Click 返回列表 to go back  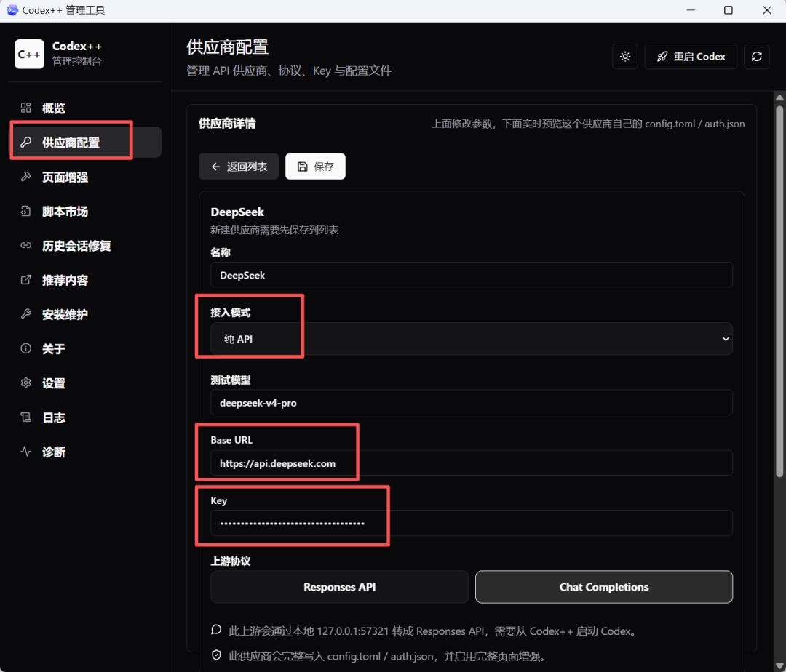pos(239,167)
